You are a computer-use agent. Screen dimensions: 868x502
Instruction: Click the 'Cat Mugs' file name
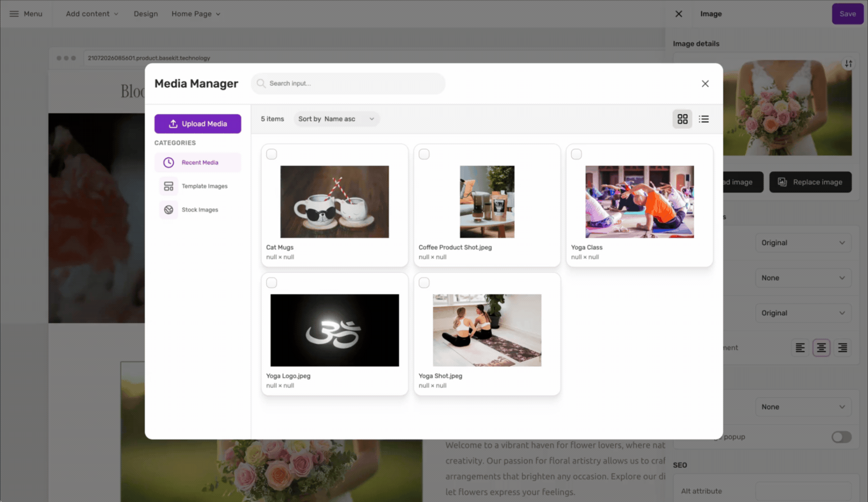click(x=280, y=248)
